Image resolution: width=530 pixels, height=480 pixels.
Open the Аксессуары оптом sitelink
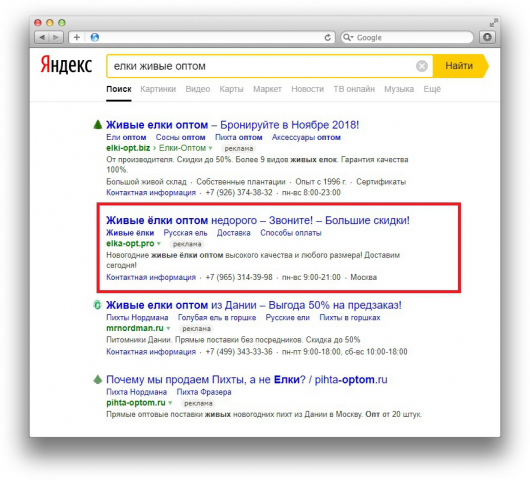click(306, 138)
